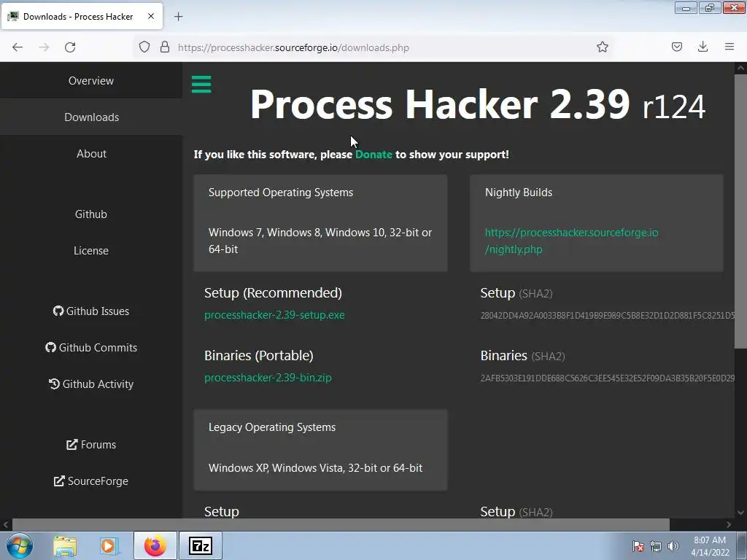Open Action Center flag tray icon
Screen dimensions: 747x560
point(638,546)
